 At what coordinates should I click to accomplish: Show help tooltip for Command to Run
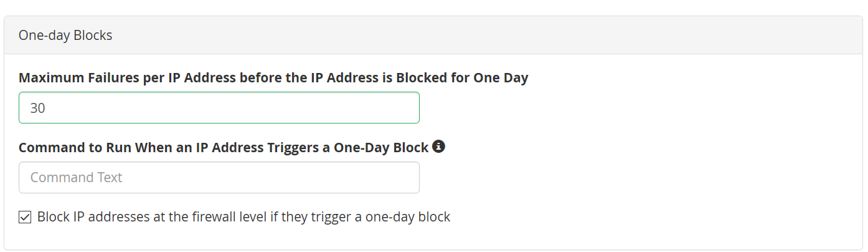(438, 147)
